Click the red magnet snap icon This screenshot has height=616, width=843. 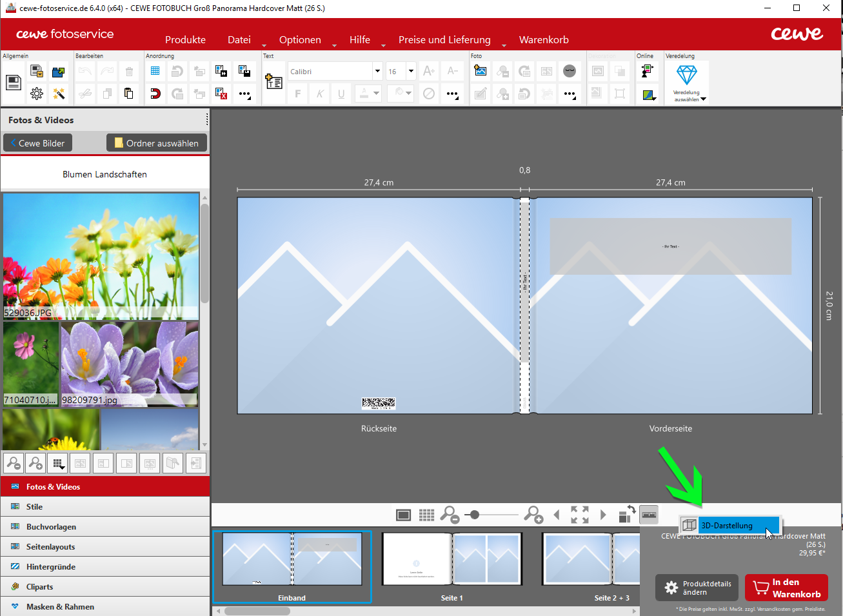point(155,94)
